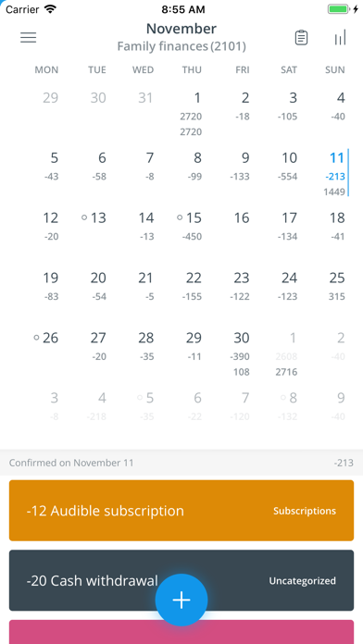Select November 25 showing 315
363x644 pixels.
(337, 286)
